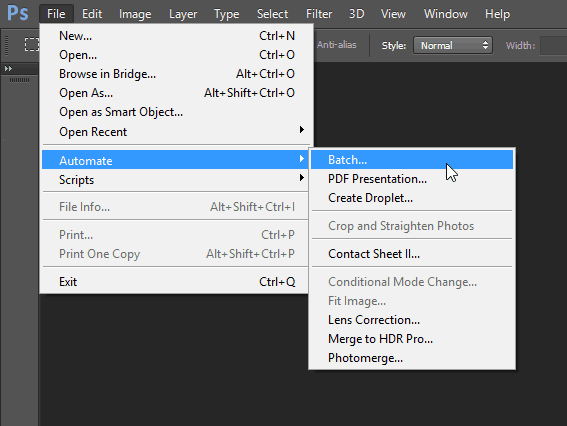Expand the Open Recent submenu
567x426 pixels.
click(x=175, y=132)
